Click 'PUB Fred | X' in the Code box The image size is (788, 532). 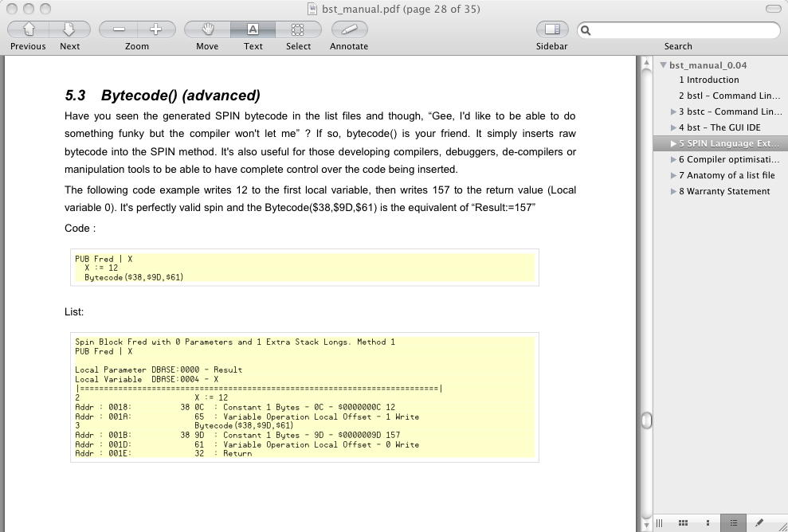[x=104, y=259]
